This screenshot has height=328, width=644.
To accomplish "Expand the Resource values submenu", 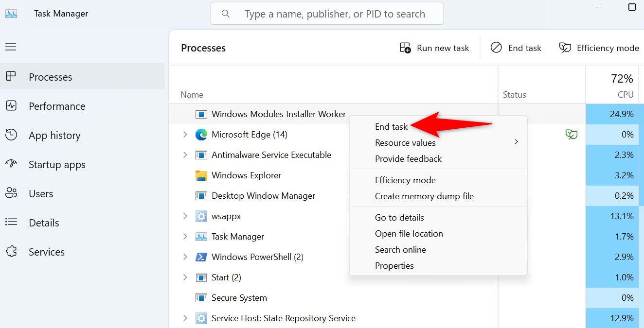I will click(x=405, y=142).
